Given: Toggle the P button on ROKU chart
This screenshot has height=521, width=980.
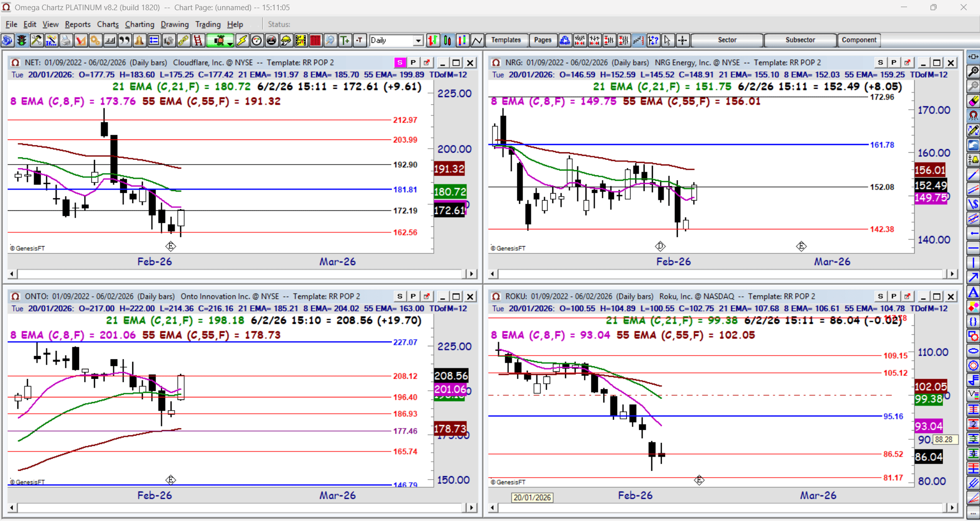Looking at the screenshot, I should click(894, 296).
